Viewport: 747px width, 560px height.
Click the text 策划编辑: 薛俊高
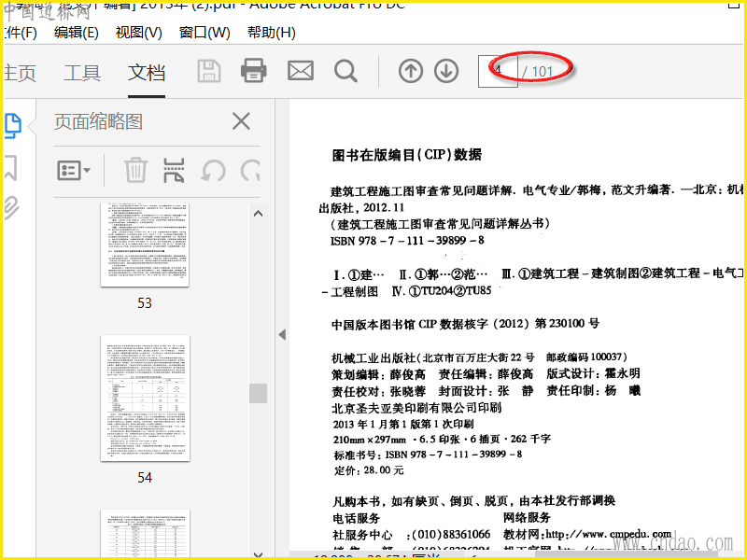379,374
